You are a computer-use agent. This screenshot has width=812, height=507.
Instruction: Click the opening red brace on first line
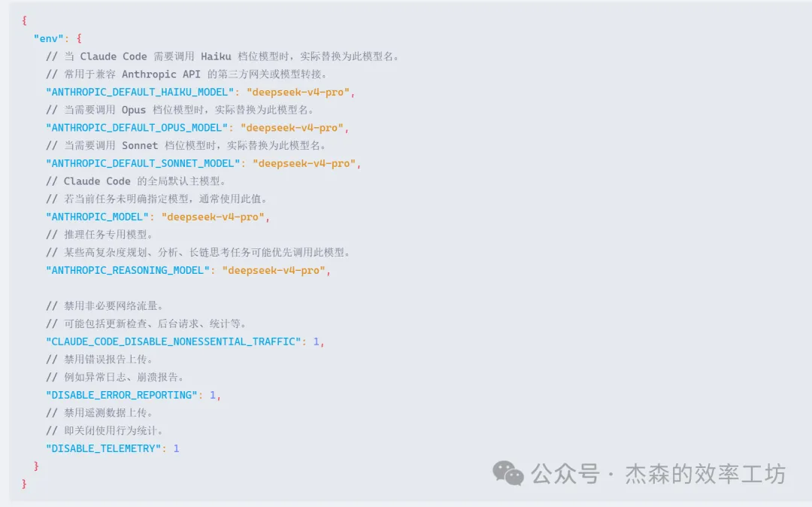tap(25, 21)
